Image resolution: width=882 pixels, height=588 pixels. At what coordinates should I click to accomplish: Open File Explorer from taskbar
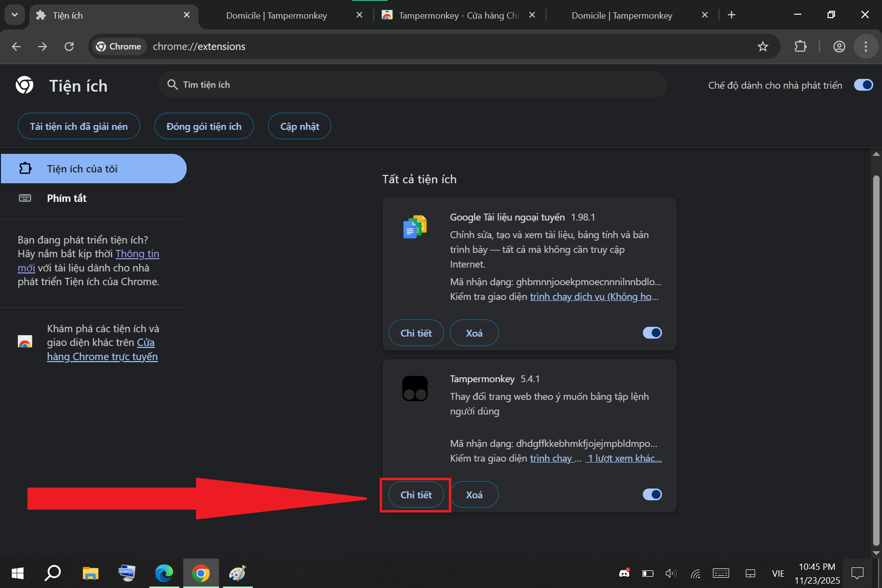90,573
